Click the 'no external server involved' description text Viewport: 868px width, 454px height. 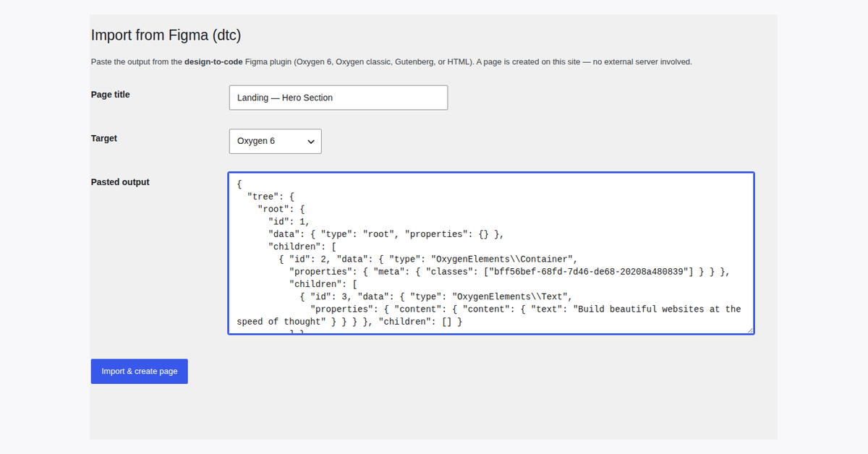[x=642, y=62]
